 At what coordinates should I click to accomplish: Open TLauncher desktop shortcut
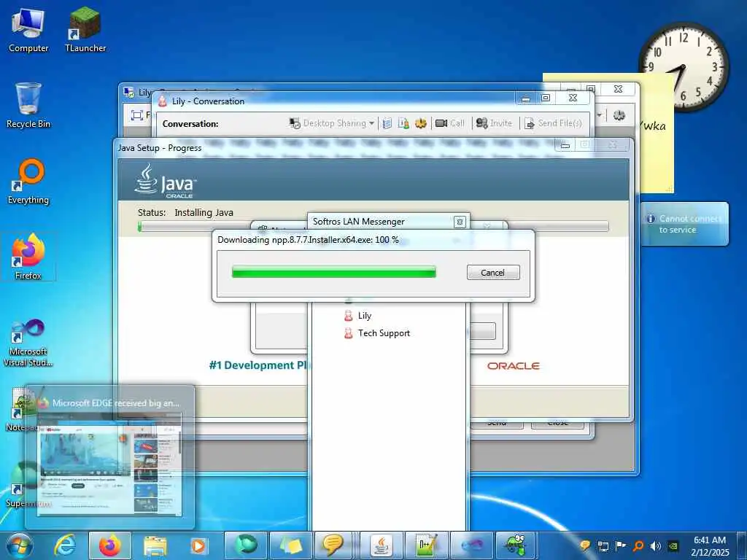(85, 29)
